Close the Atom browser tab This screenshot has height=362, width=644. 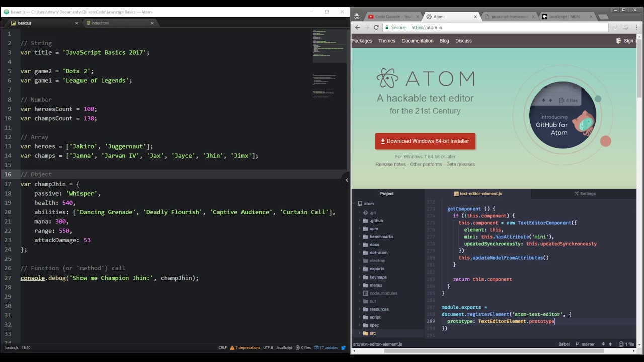pyautogui.click(x=475, y=17)
